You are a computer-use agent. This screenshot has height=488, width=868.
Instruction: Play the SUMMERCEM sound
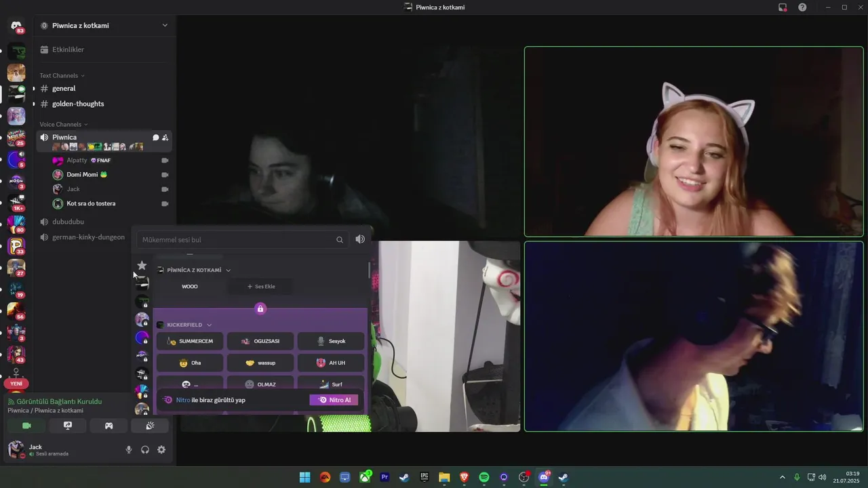[x=190, y=341]
